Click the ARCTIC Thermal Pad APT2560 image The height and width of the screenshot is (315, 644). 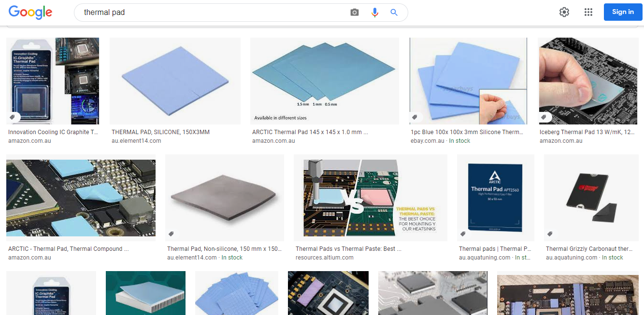pyautogui.click(x=495, y=197)
